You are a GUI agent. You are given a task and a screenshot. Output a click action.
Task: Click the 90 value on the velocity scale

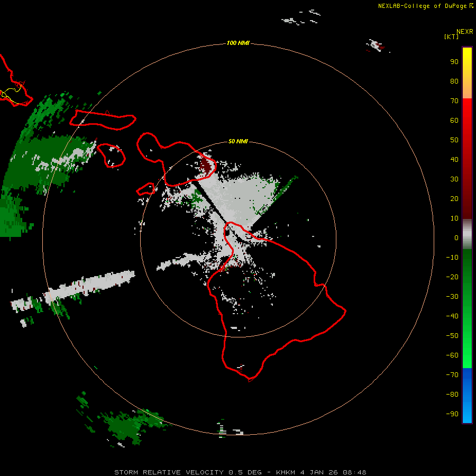tap(454, 62)
